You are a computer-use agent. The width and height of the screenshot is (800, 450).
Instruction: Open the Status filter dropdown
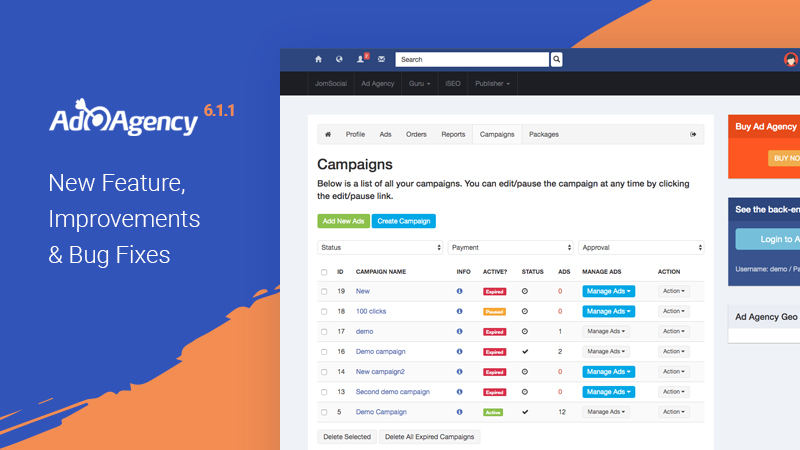380,247
